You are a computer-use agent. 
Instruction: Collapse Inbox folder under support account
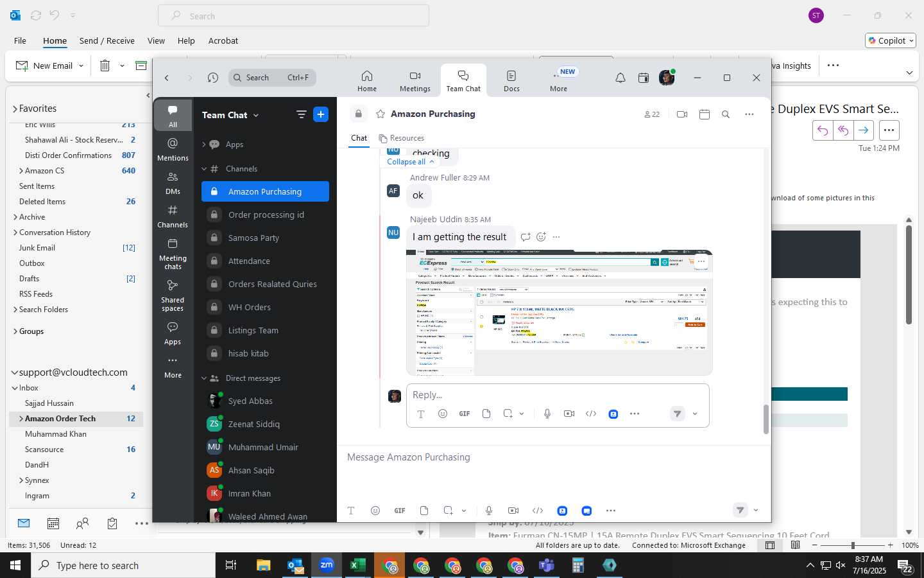pyautogui.click(x=15, y=388)
